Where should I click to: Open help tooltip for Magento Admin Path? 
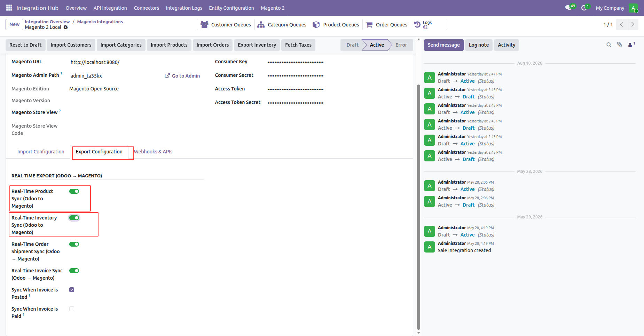pyautogui.click(x=61, y=74)
